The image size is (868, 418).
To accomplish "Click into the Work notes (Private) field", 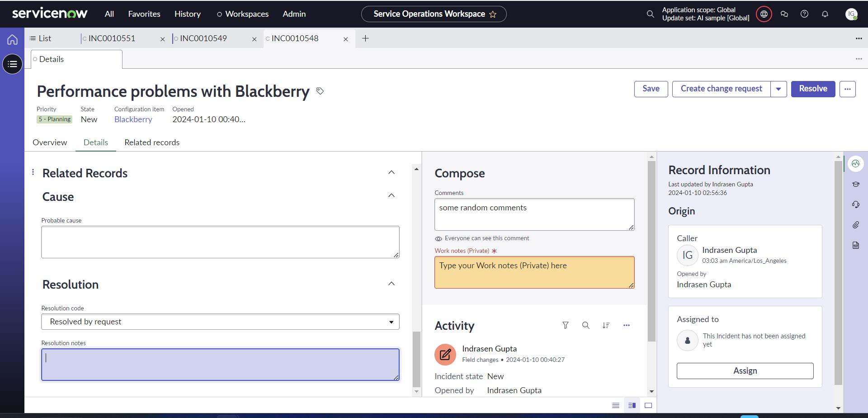I will coord(534,272).
